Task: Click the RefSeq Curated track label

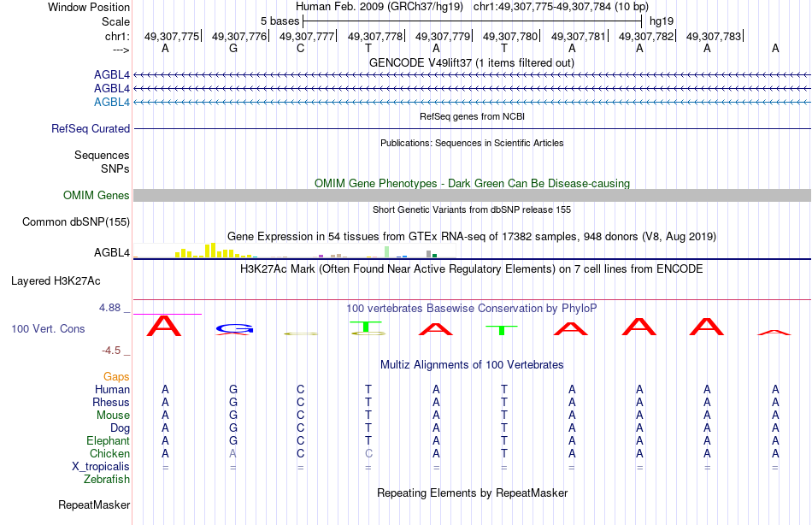Action: (x=91, y=128)
